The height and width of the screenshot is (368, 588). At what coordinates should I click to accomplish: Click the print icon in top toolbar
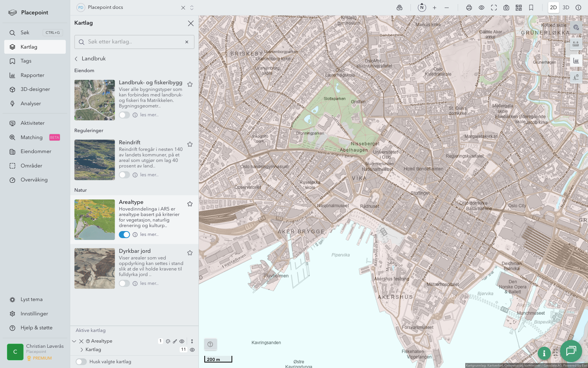pyautogui.click(x=469, y=7)
